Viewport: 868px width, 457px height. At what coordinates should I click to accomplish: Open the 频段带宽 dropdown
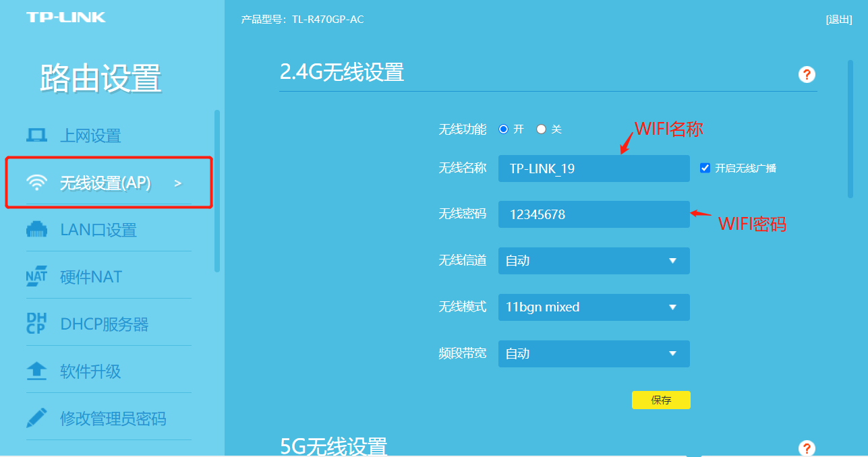click(594, 354)
